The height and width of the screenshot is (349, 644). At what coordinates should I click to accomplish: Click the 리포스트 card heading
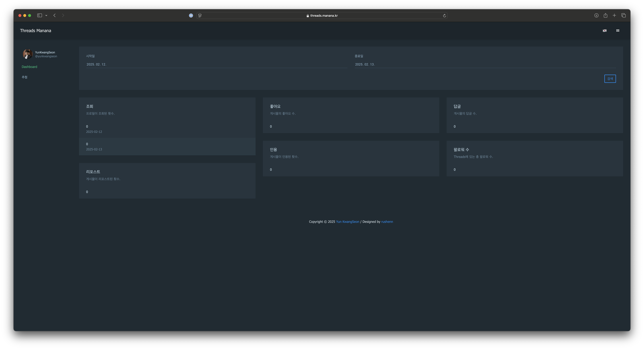93,172
